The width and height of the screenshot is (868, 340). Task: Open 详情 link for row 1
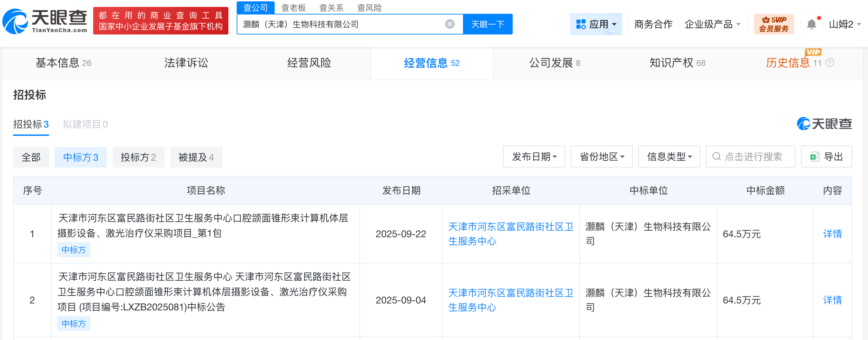tap(832, 234)
